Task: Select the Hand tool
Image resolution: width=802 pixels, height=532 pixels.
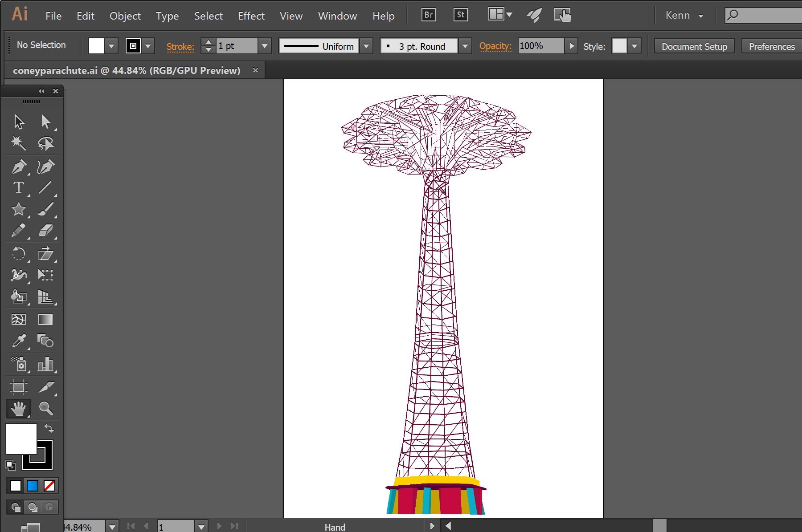Action: 19,408
